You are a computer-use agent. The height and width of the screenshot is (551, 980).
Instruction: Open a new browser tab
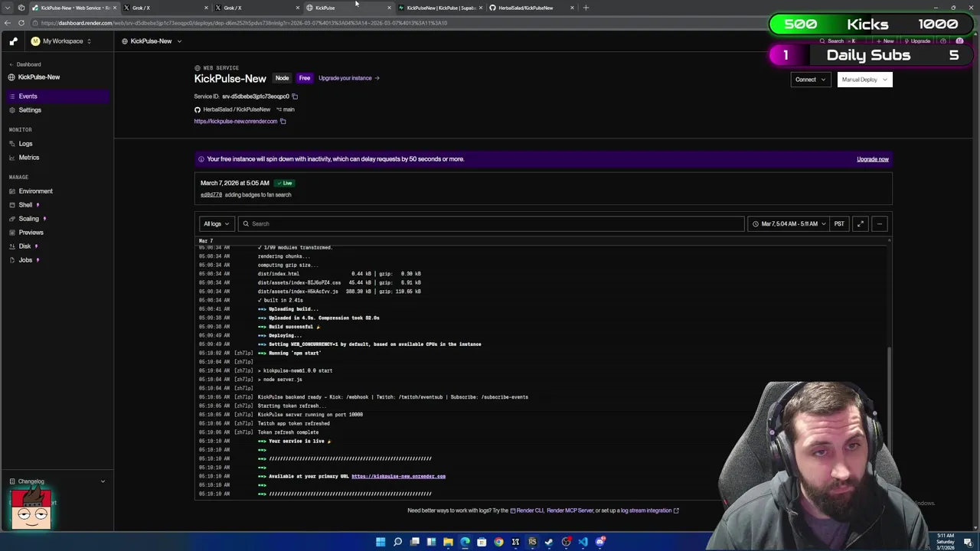click(x=586, y=8)
